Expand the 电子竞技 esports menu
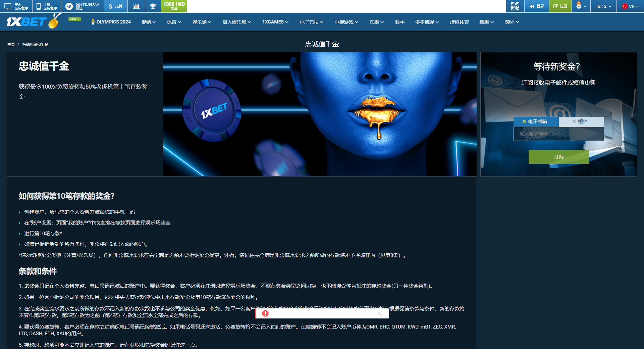The width and height of the screenshot is (644, 349). 311,22
